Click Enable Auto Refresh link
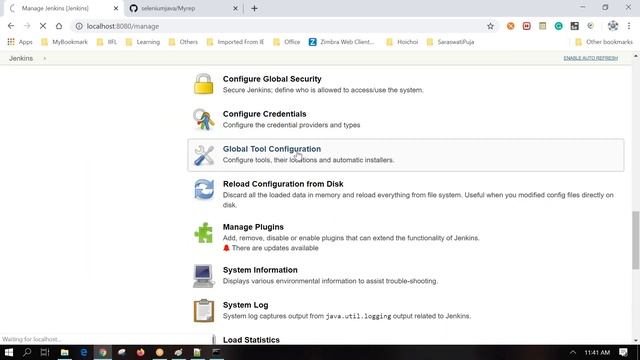 point(591,58)
